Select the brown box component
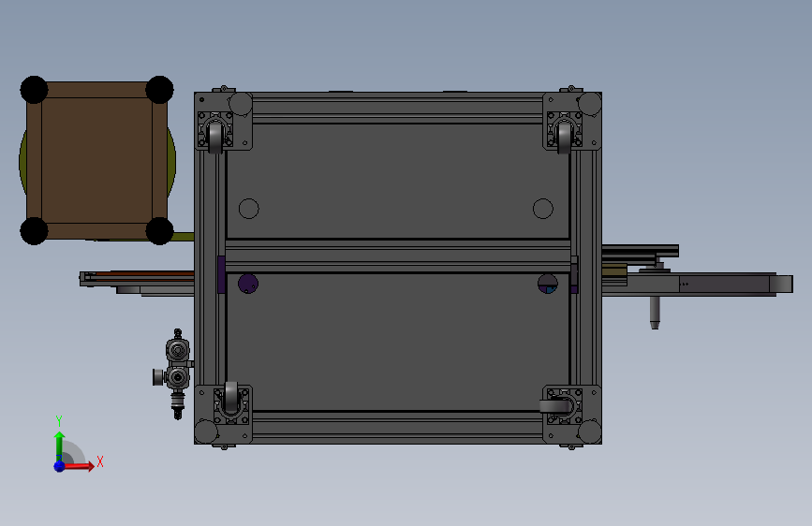 (96, 160)
